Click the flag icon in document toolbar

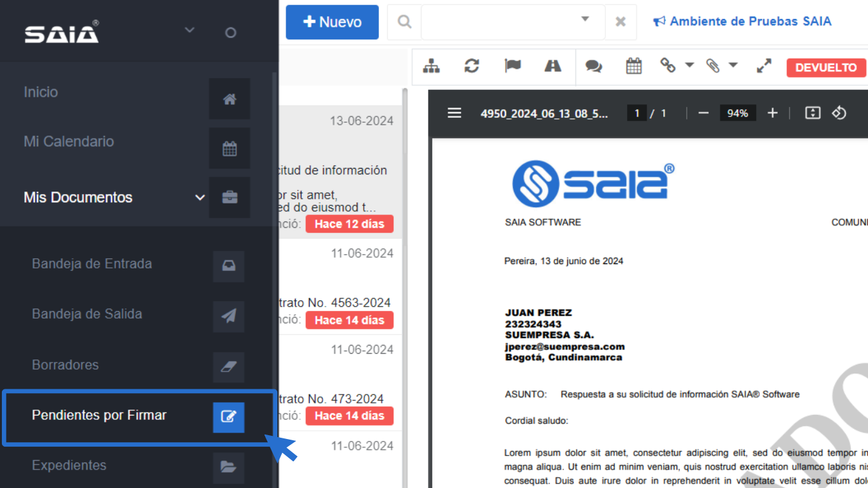click(x=513, y=66)
